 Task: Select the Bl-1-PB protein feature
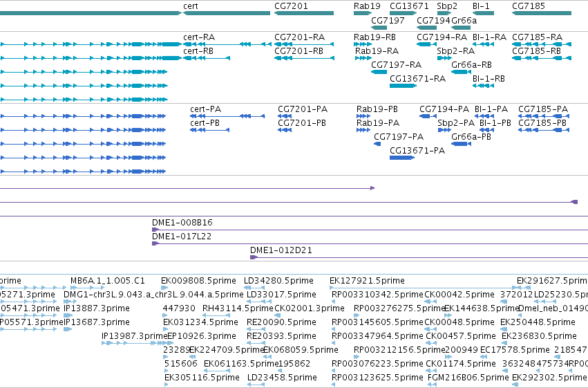[x=486, y=130]
